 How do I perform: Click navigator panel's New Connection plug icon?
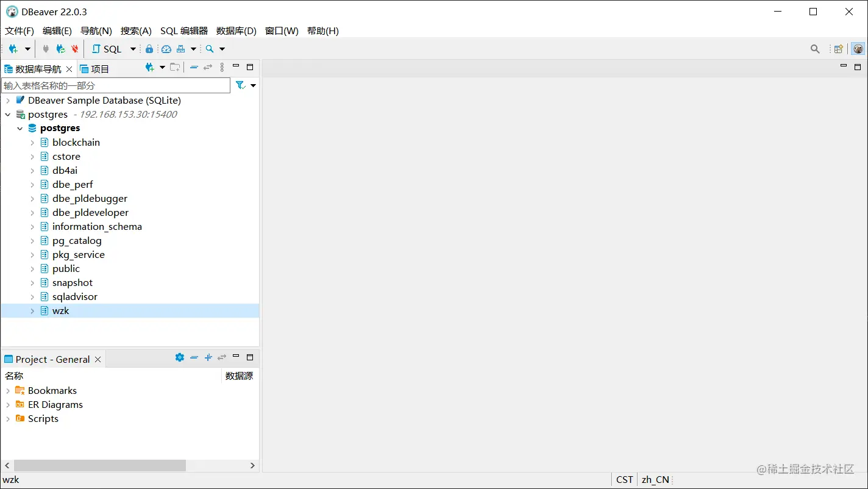point(149,67)
